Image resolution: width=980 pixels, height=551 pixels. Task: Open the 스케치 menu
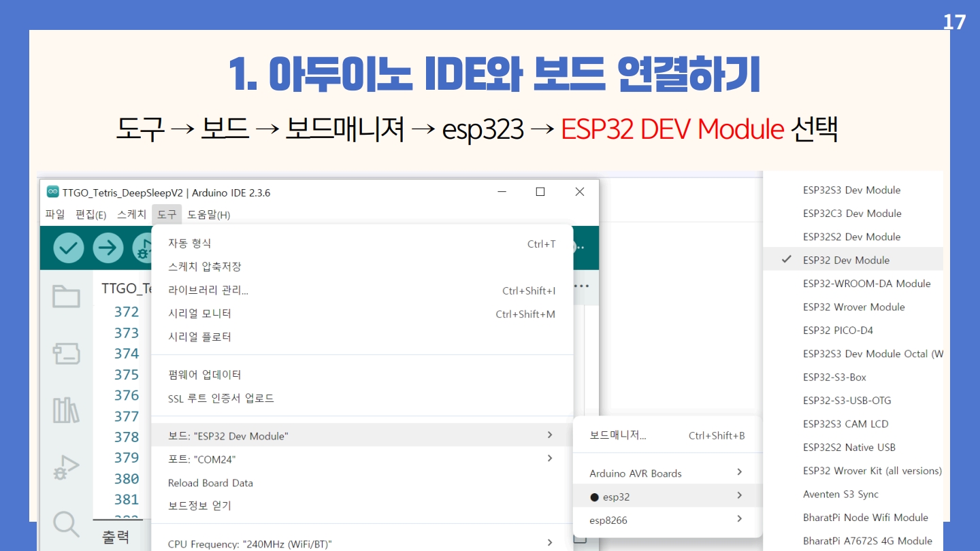131,214
